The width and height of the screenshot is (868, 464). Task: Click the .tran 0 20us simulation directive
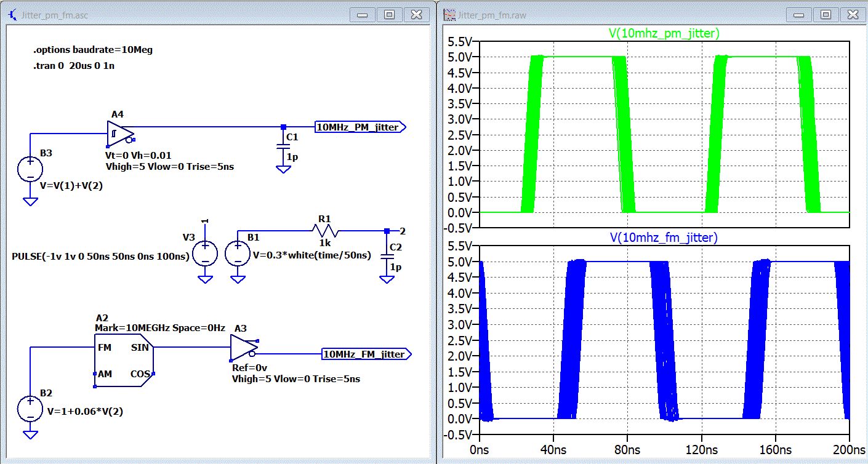[x=74, y=66]
